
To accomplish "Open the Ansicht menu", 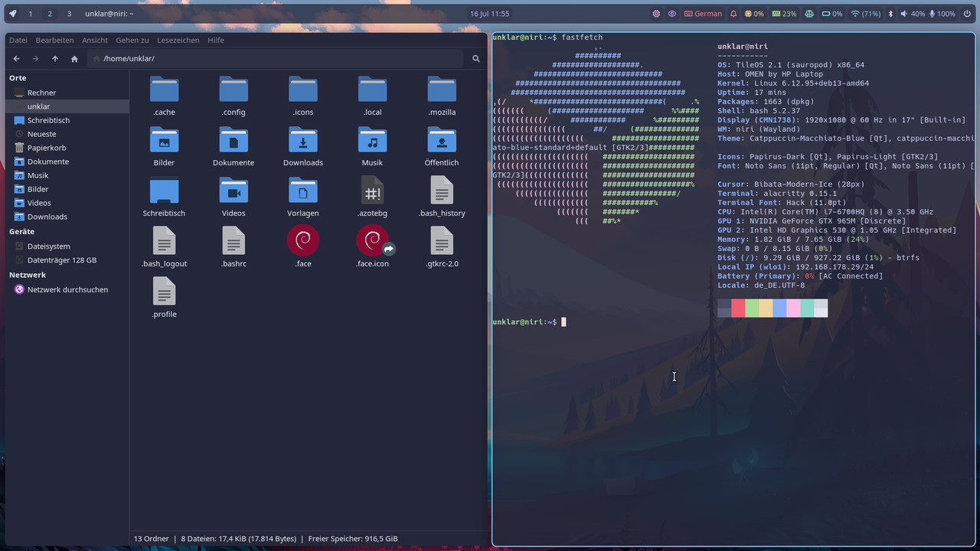I will (x=95, y=40).
